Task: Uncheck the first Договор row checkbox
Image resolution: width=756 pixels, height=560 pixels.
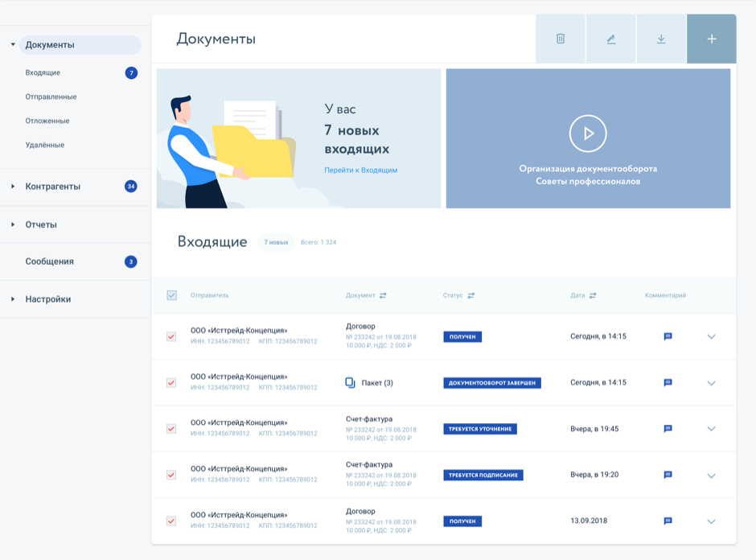Action: 171,336
